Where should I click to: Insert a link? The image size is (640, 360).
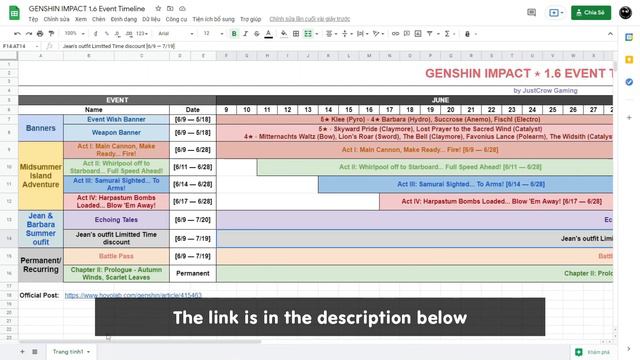395,33
